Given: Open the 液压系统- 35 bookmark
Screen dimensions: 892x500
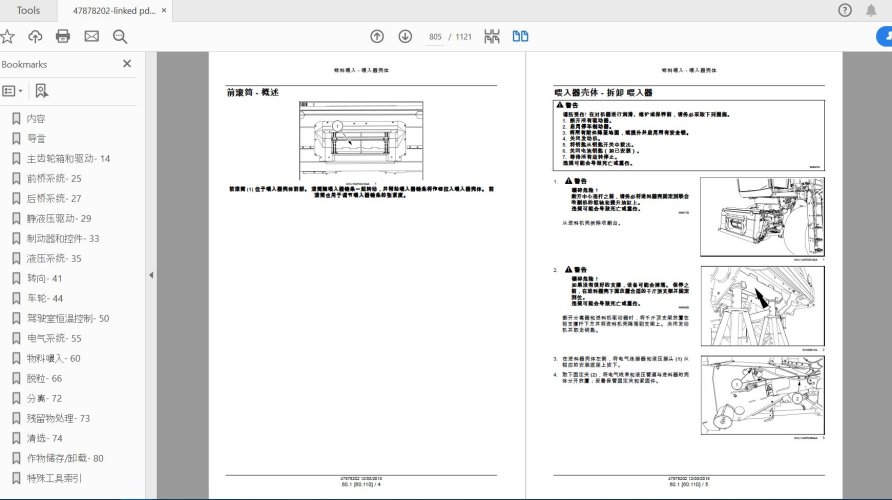Looking at the screenshot, I should click(x=54, y=258).
